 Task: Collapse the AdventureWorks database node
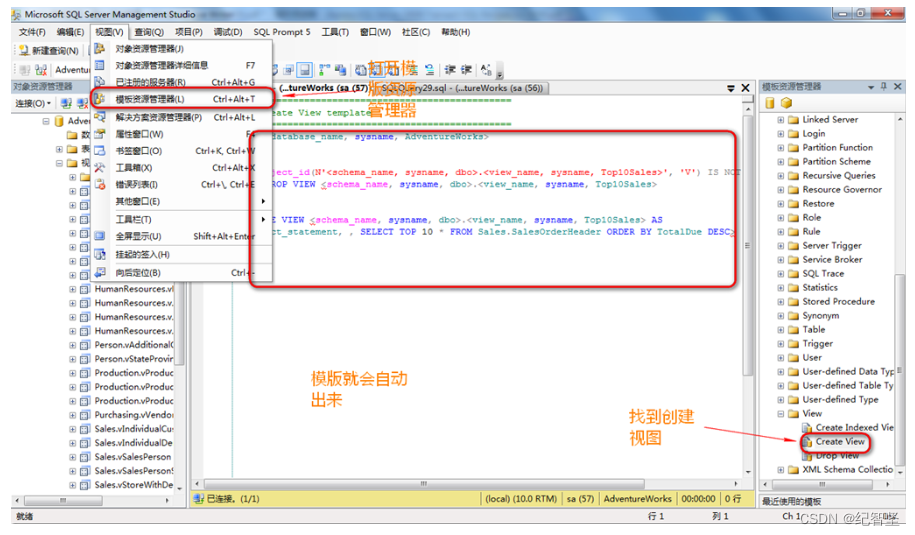(46, 121)
